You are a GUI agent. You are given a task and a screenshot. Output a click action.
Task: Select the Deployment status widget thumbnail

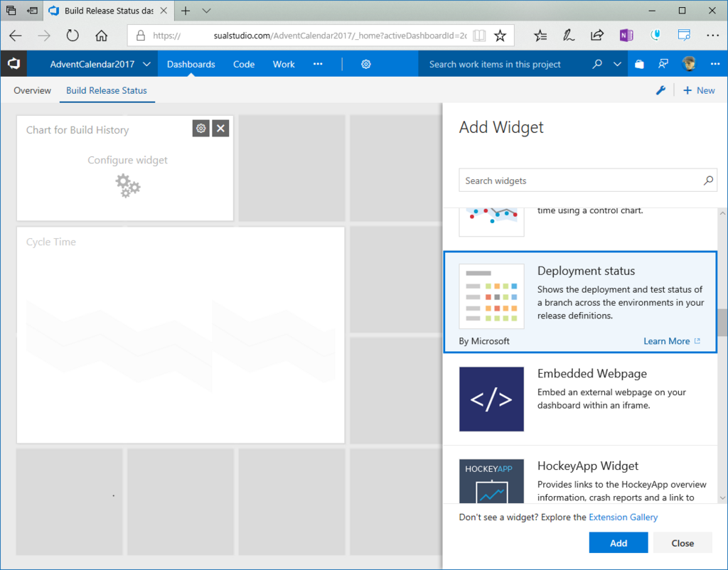[x=492, y=296]
